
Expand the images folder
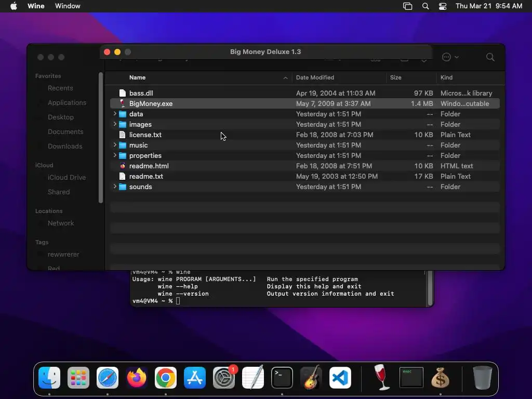[115, 124]
